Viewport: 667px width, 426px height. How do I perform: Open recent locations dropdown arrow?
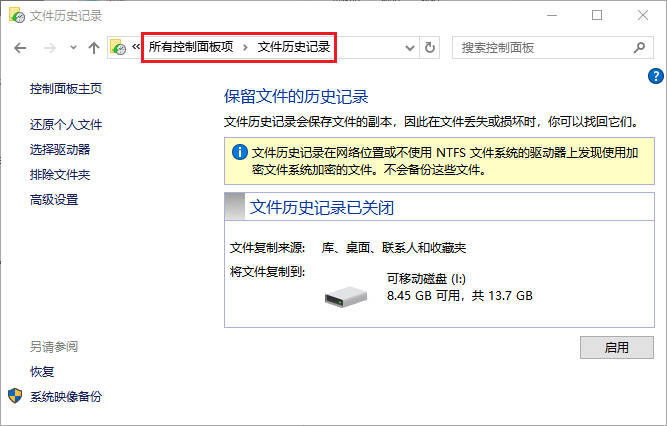[x=74, y=48]
